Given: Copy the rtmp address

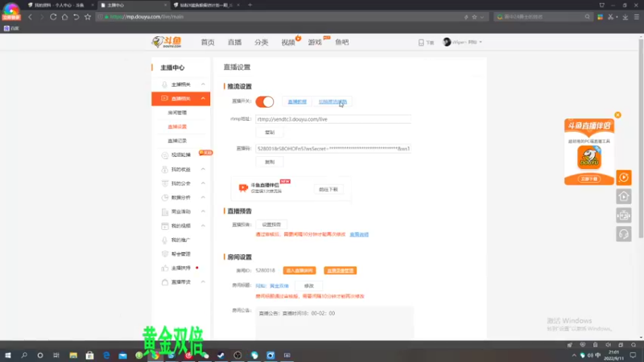Looking at the screenshot, I should [x=270, y=132].
